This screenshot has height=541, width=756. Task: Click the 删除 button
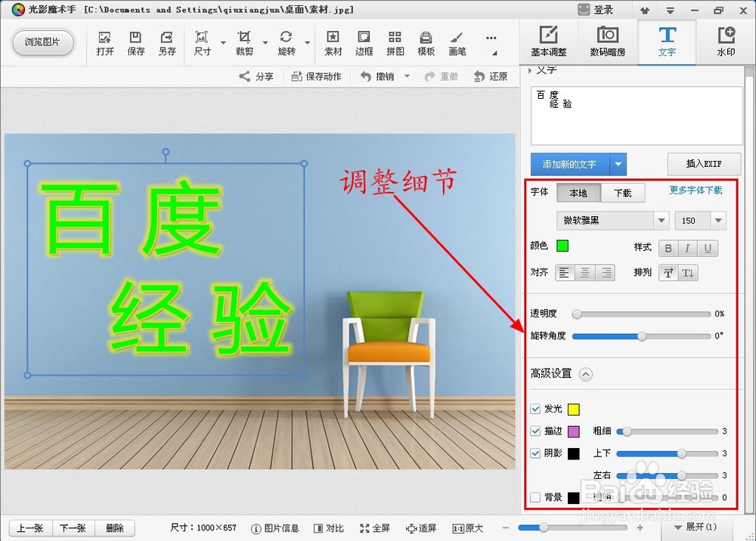pyautogui.click(x=115, y=528)
